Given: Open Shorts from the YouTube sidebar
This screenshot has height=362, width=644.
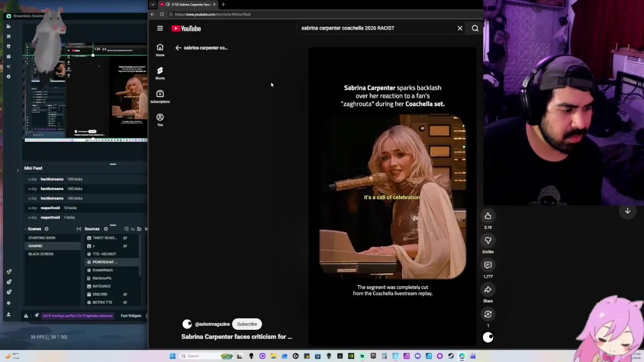Looking at the screenshot, I should [x=160, y=73].
